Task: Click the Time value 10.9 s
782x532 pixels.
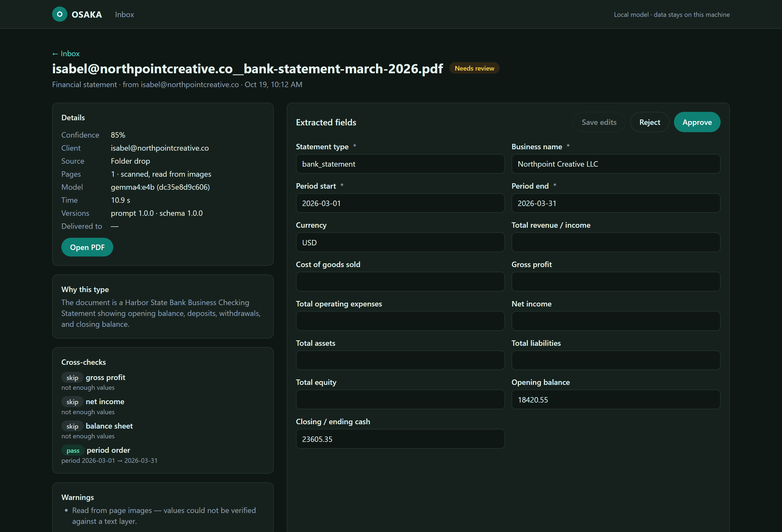Action: point(120,200)
